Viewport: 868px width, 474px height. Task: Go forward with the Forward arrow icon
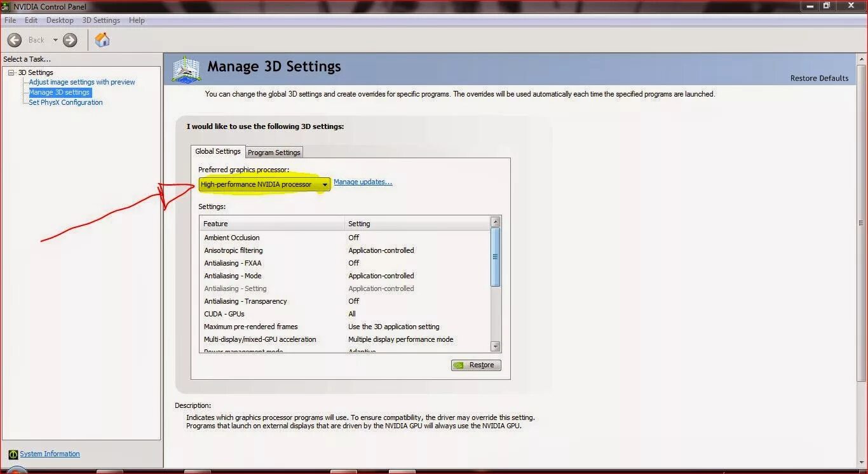tap(70, 40)
